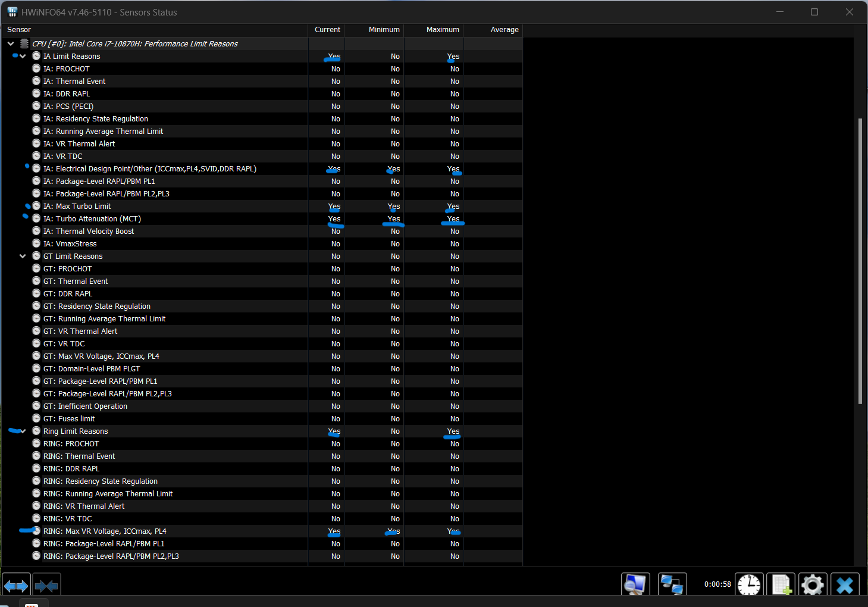Open sensor settings via gear icon

[x=813, y=585]
